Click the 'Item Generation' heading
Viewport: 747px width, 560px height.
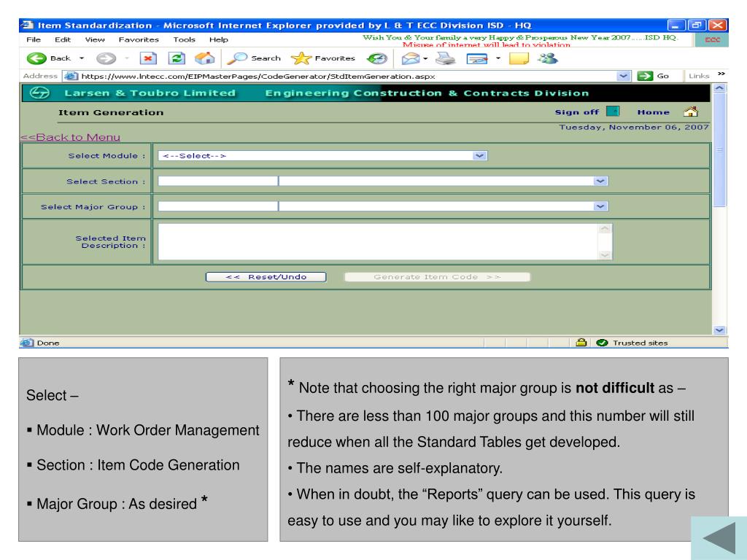pyautogui.click(x=111, y=112)
